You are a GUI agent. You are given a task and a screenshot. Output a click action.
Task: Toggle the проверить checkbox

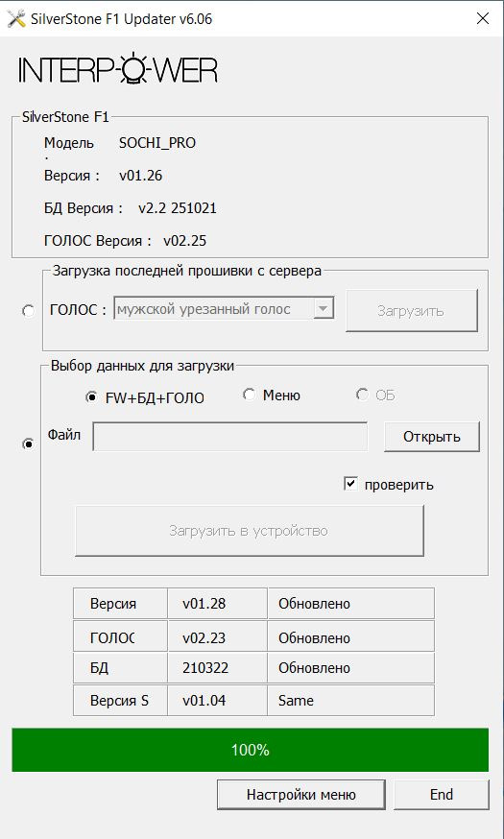tap(350, 484)
